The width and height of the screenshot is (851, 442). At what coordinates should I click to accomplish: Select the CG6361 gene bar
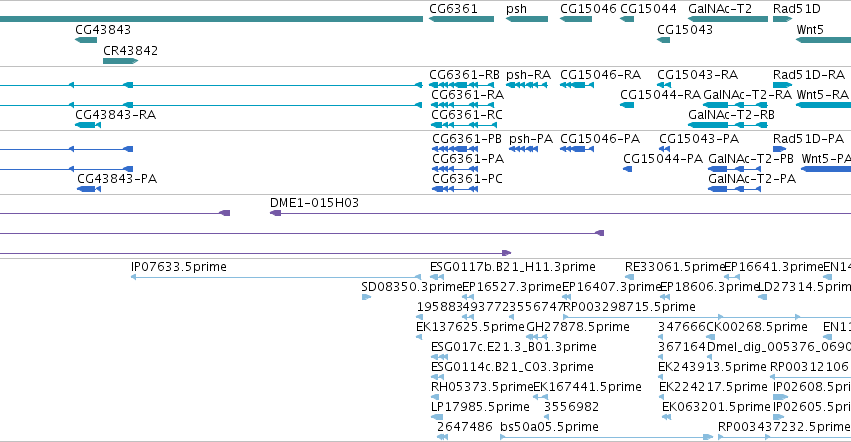(x=461, y=19)
